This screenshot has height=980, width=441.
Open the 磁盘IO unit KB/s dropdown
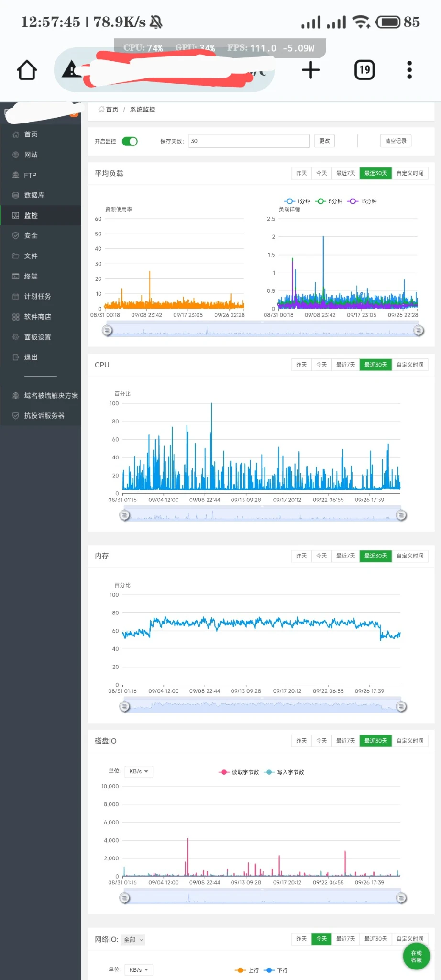point(139,771)
